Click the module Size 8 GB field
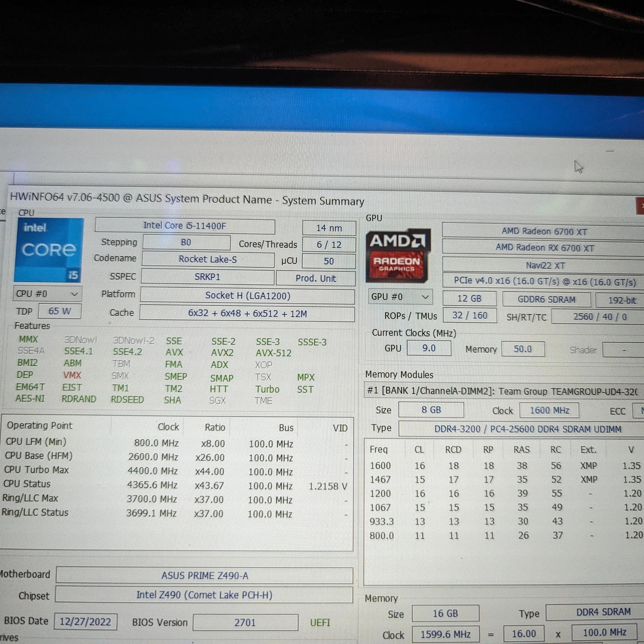The height and width of the screenshot is (644, 644). click(x=431, y=410)
